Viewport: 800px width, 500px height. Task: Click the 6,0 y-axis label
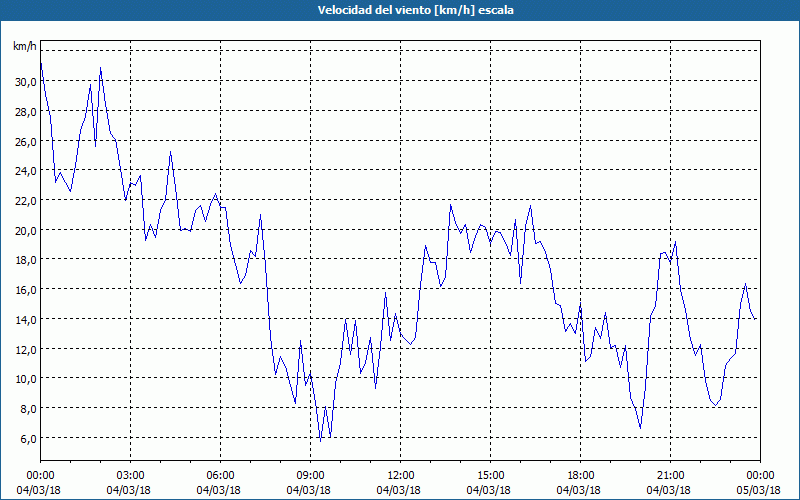pos(28,438)
